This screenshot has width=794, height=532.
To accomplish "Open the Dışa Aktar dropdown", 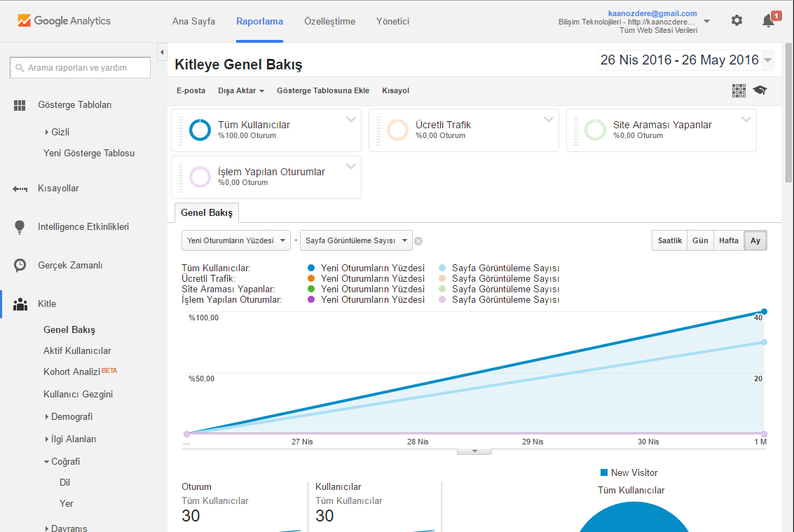I will (x=241, y=90).
